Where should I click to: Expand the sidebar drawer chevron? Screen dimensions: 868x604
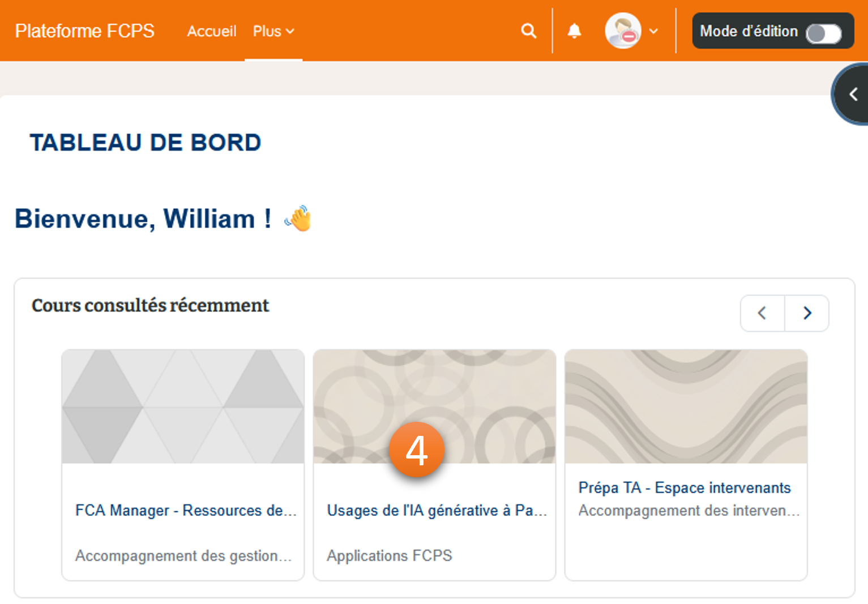tap(854, 94)
